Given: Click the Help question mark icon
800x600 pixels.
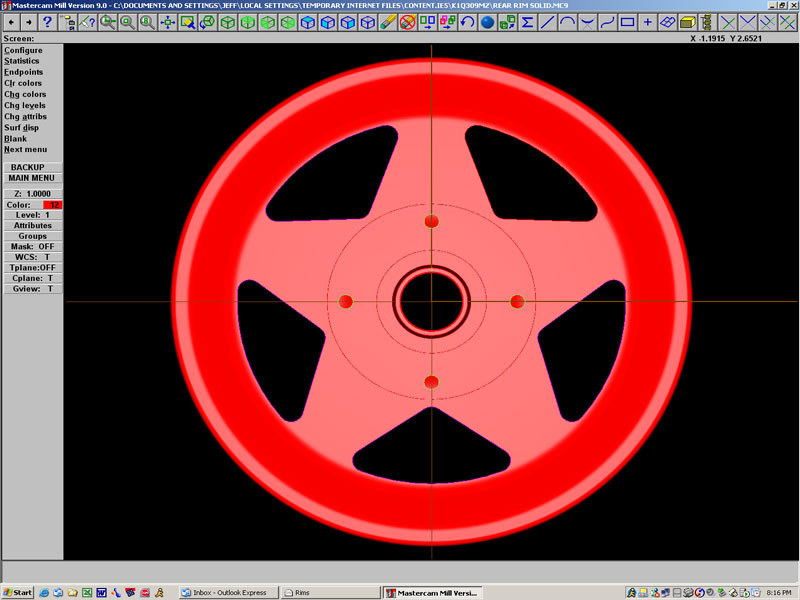Looking at the screenshot, I should coord(47,22).
